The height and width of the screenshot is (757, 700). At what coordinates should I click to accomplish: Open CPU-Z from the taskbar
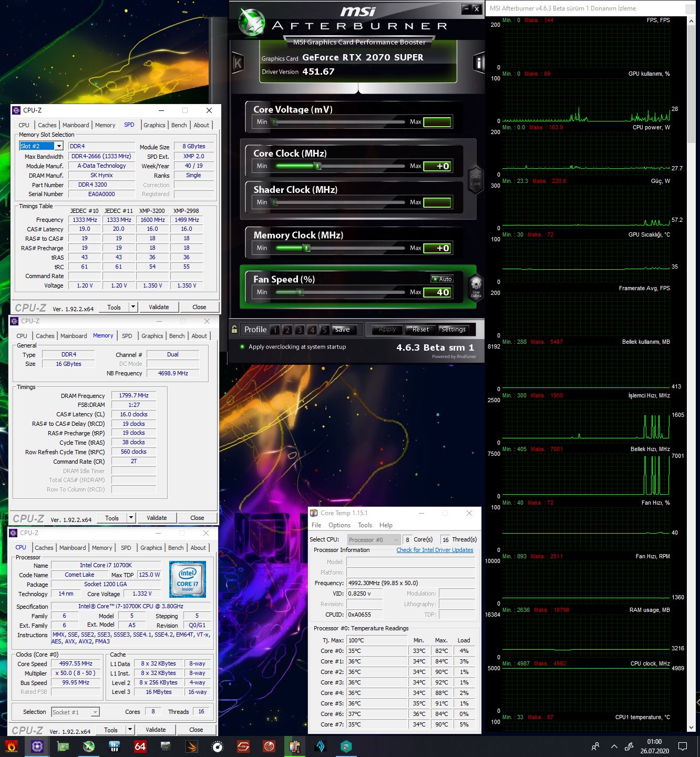pos(37,746)
